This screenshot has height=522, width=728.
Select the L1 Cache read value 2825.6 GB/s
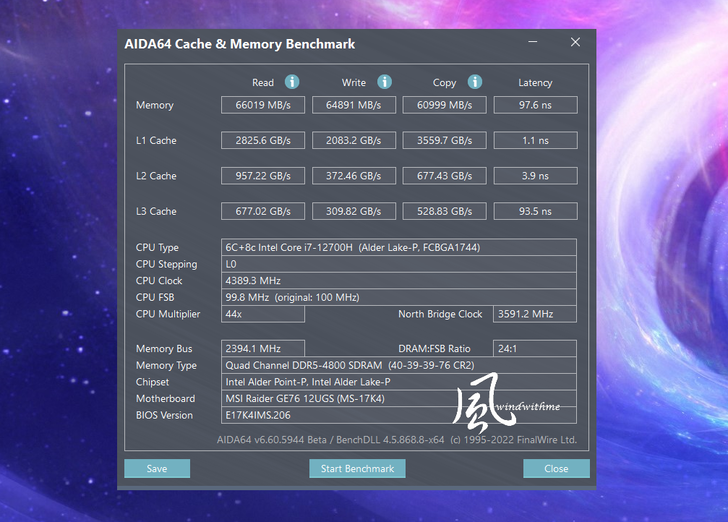[x=263, y=140]
